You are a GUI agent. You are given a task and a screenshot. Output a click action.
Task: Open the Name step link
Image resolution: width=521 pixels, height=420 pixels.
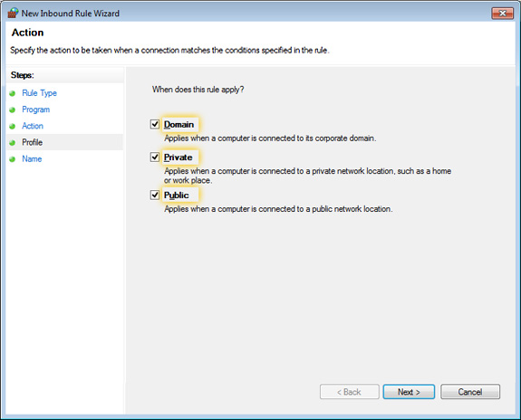pos(32,158)
